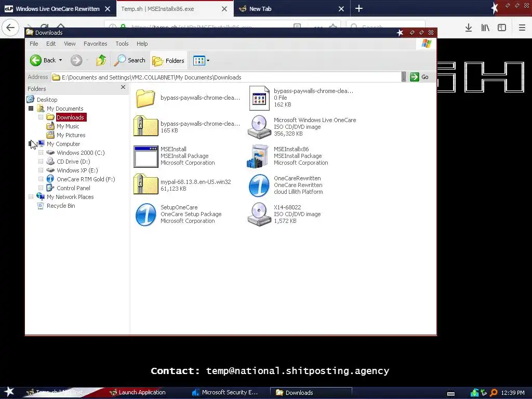This screenshot has width=532, height=399.
Task: Open the Back history dropdown arrow
Action: 60,60
